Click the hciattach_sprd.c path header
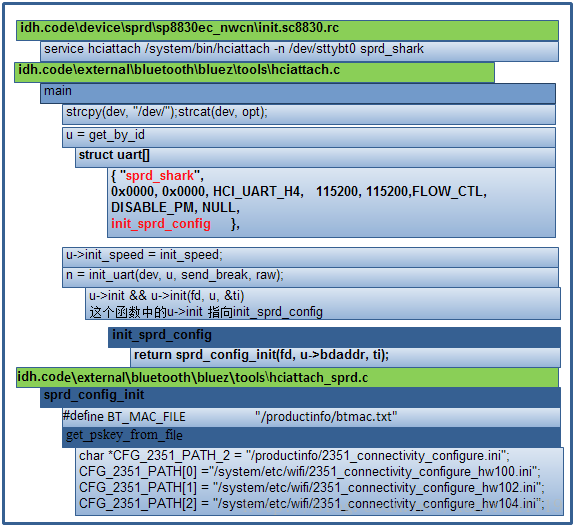This screenshot has width=574, height=526. pyautogui.click(x=287, y=378)
